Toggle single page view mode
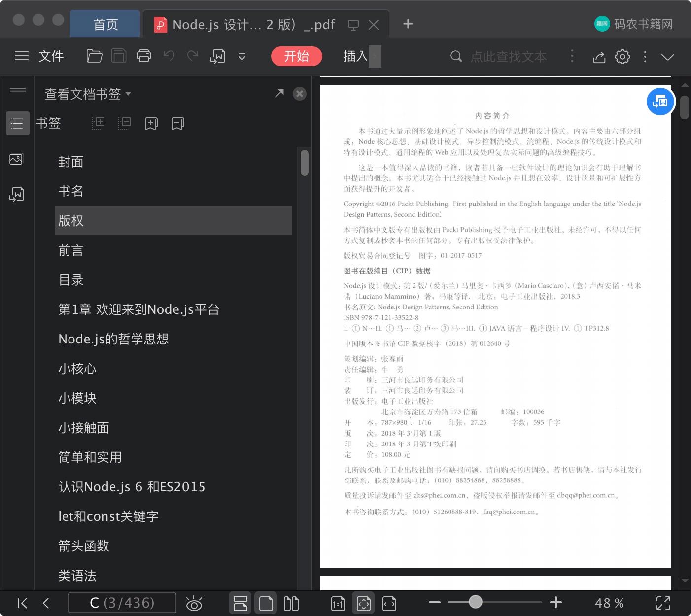The image size is (691, 616). pyautogui.click(x=266, y=603)
